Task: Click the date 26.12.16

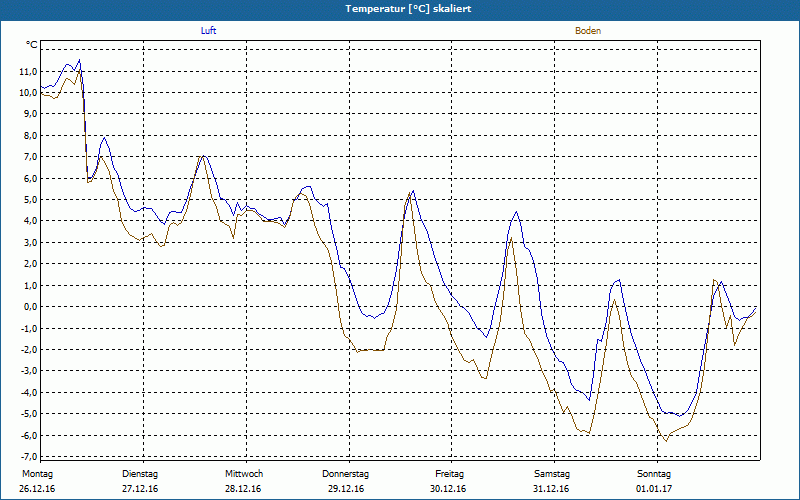Action: coord(37,489)
